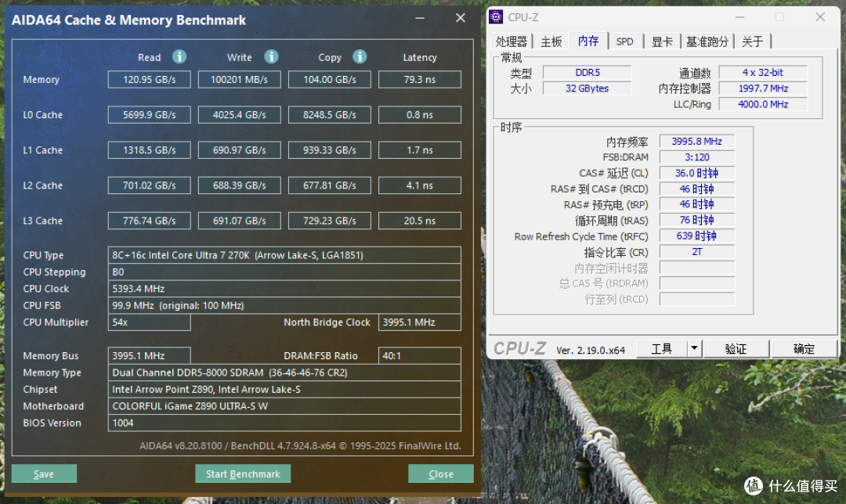
Task: Switch to the 处理器 tab in CPU-Z
Action: click(x=511, y=41)
